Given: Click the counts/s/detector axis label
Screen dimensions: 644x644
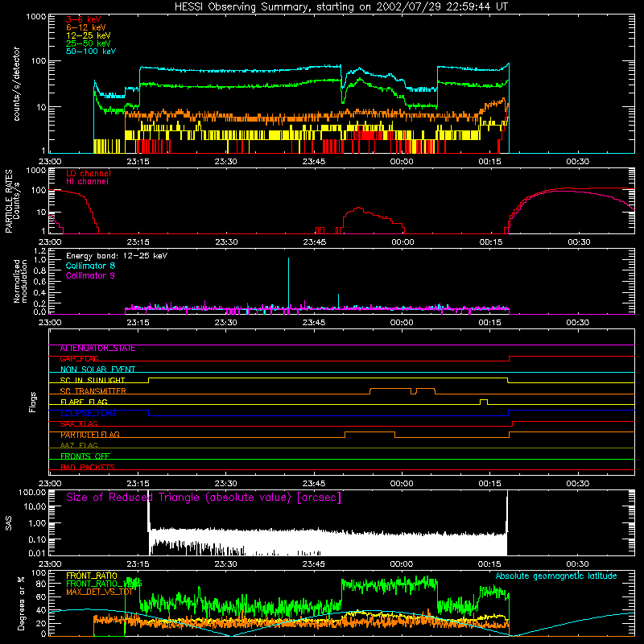Looking at the screenshot, I should (16, 84).
